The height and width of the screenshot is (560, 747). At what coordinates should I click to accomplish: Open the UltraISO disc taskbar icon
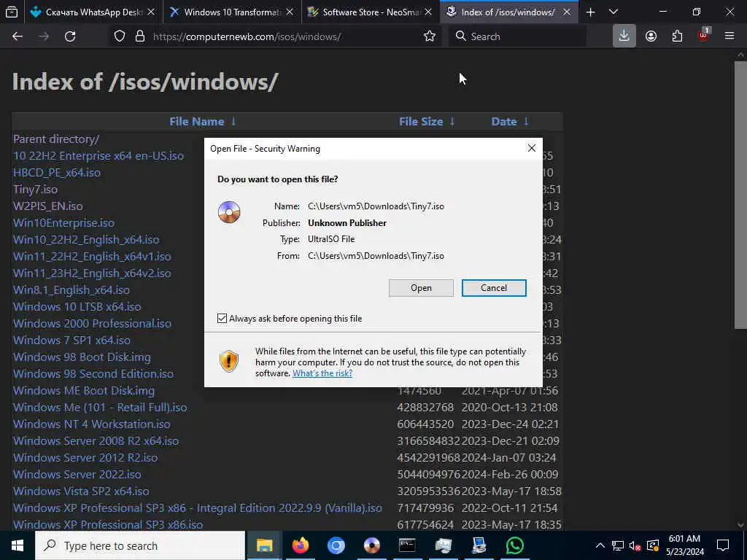(x=371, y=545)
